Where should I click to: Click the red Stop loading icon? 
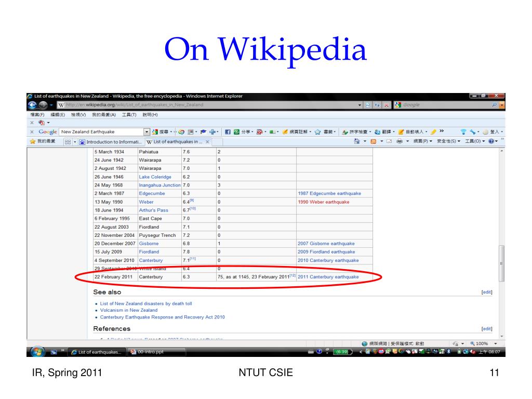[x=386, y=105]
